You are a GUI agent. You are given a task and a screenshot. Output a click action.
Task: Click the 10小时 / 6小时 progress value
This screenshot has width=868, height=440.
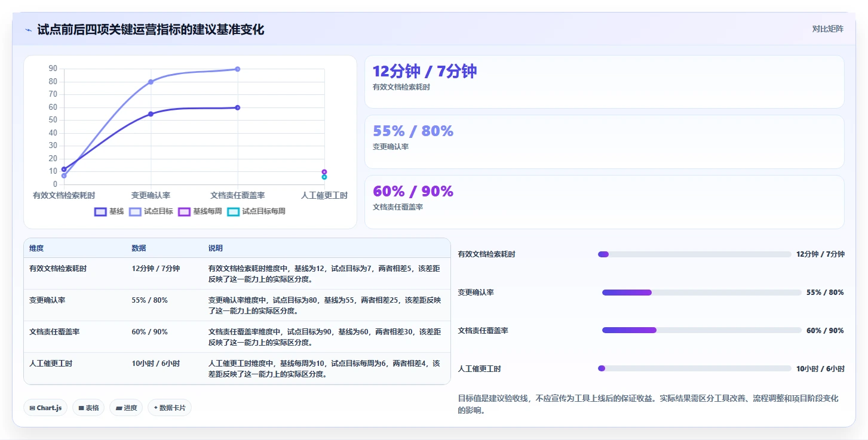[820, 369]
